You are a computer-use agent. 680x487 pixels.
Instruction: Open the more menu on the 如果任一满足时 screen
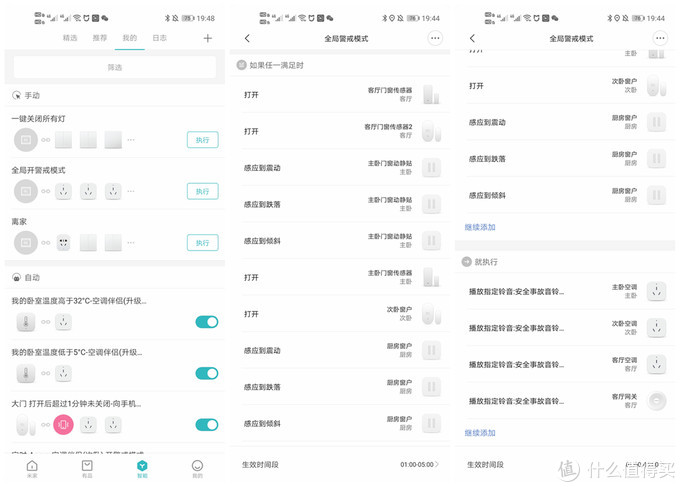[x=435, y=38]
